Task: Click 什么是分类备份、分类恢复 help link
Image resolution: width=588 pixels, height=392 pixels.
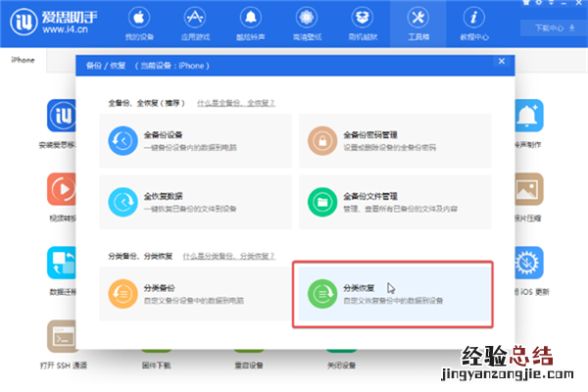Action: pos(236,255)
